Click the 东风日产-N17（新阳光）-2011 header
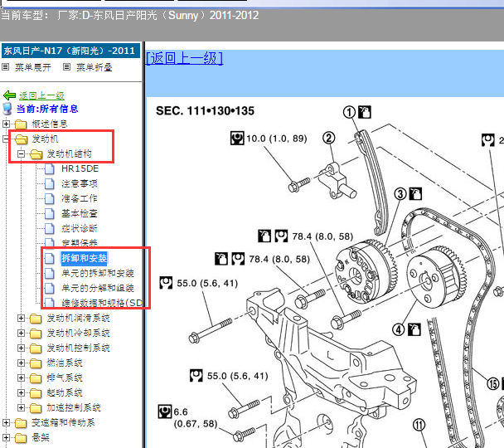Screen dimensions: 504x448 (70, 51)
